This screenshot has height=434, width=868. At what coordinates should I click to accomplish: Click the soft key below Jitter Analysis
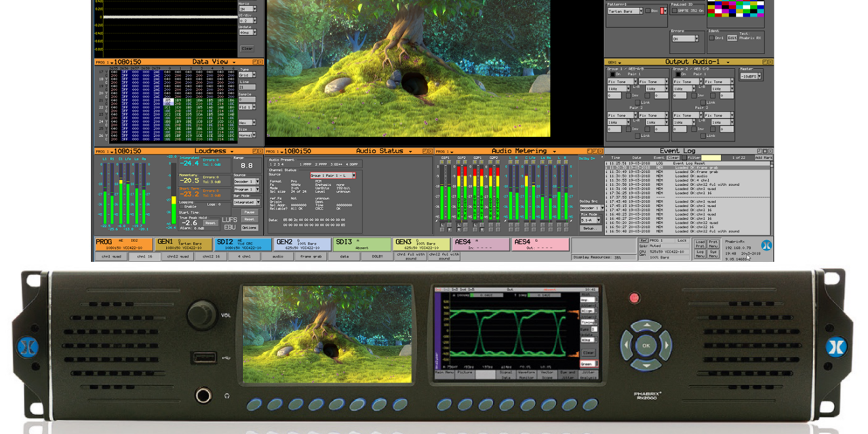pyautogui.click(x=590, y=404)
